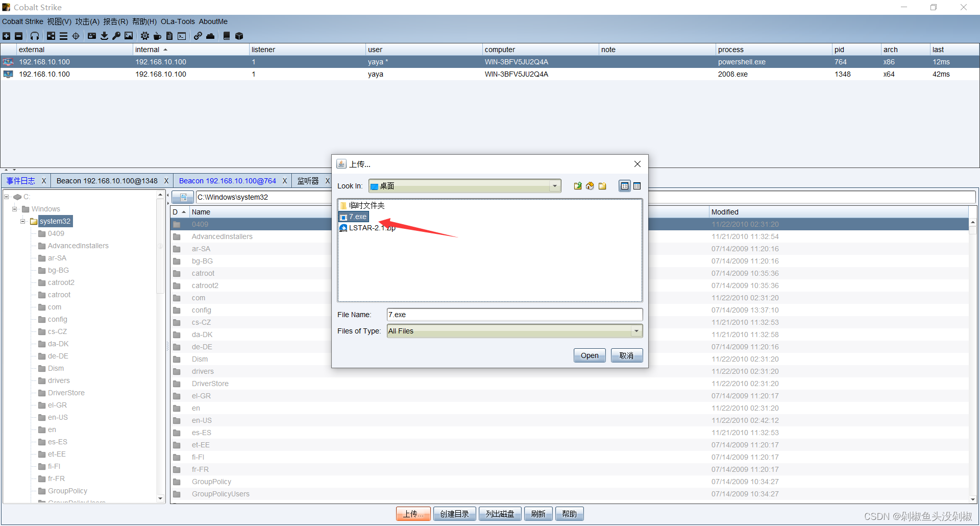Viewport: 980px width, 526px height.
Task: Click file list scrollbar down arrow
Action: (x=973, y=499)
